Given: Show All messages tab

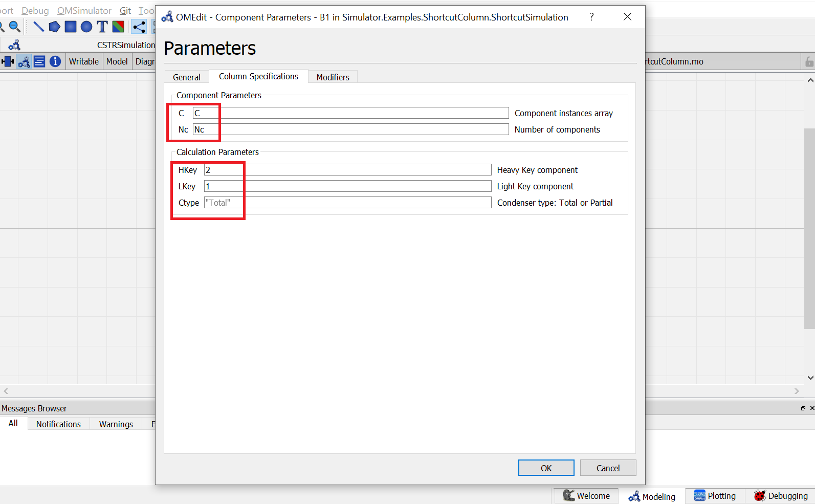Looking at the screenshot, I should coord(13,423).
